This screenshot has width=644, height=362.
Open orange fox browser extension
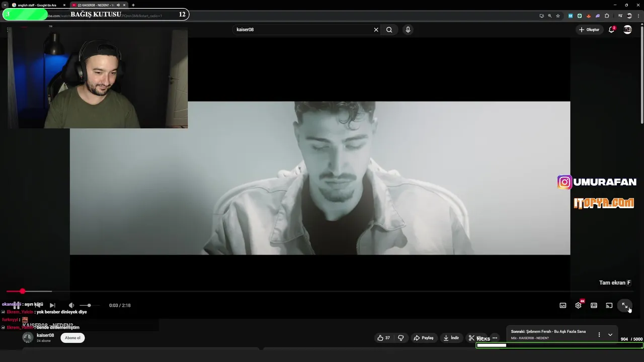pos(589,16)
